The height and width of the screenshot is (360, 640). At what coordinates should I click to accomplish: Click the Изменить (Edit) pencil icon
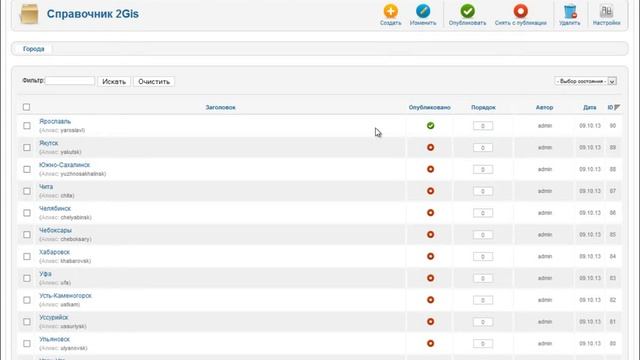tap(423, 11)
